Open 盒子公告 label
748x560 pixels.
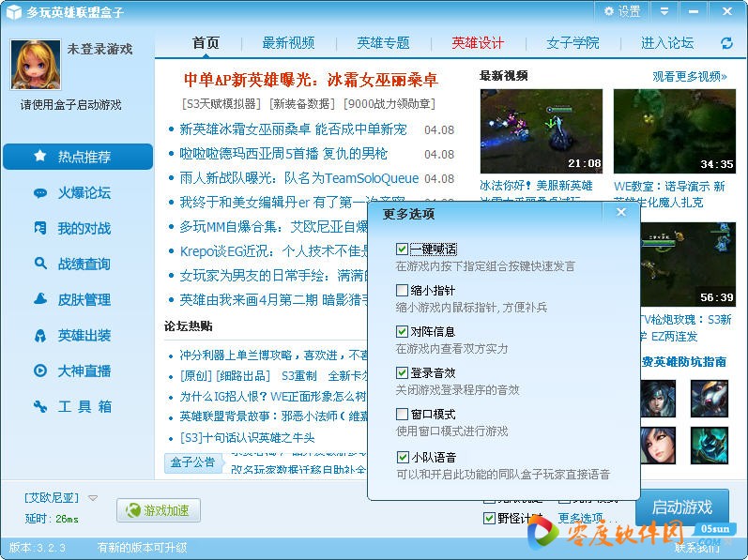(x=192, y=462)
